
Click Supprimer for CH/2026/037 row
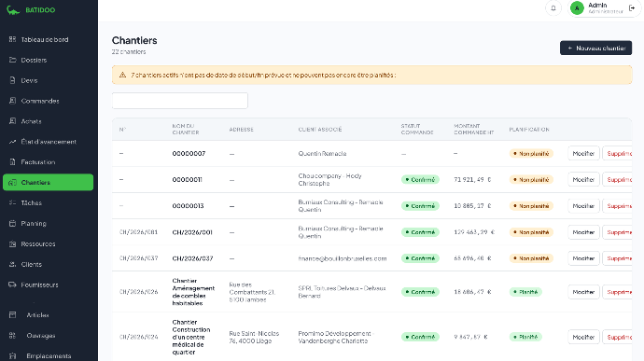(617, 258)
